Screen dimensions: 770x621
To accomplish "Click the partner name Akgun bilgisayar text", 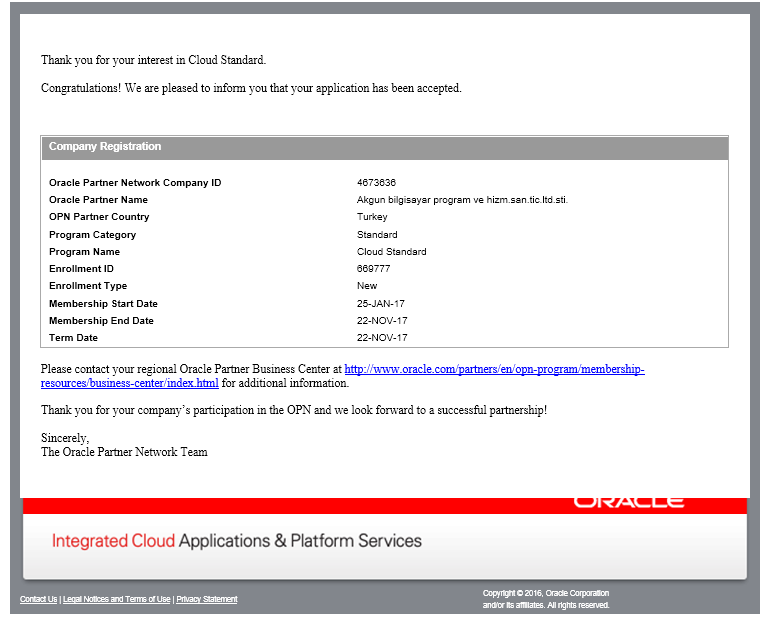I will (x=462, y=200).
